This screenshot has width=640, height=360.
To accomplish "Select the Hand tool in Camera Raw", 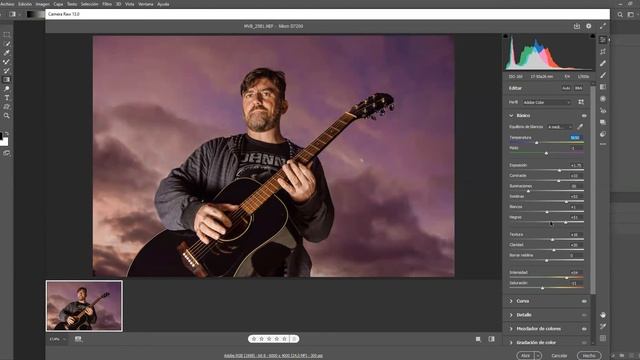I will (x=603, y=315).
